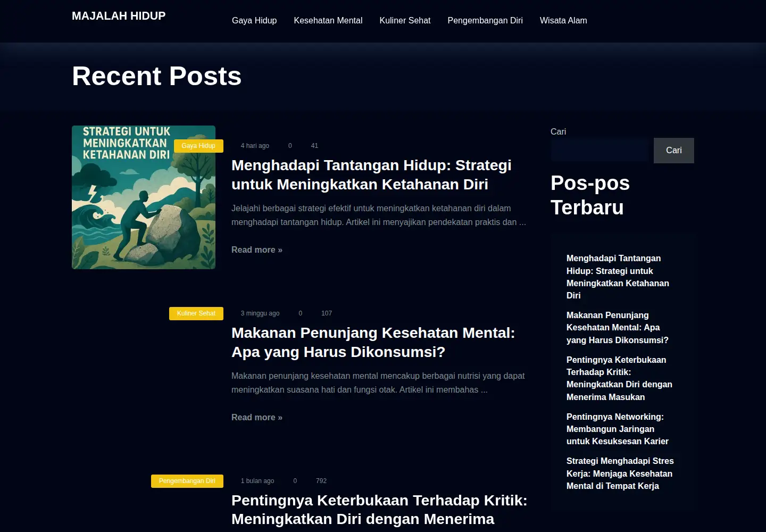Open sidebar link Pentingnya Networking
The height and width of the screenshot is (532, 766).
click(x=618, y=429)
